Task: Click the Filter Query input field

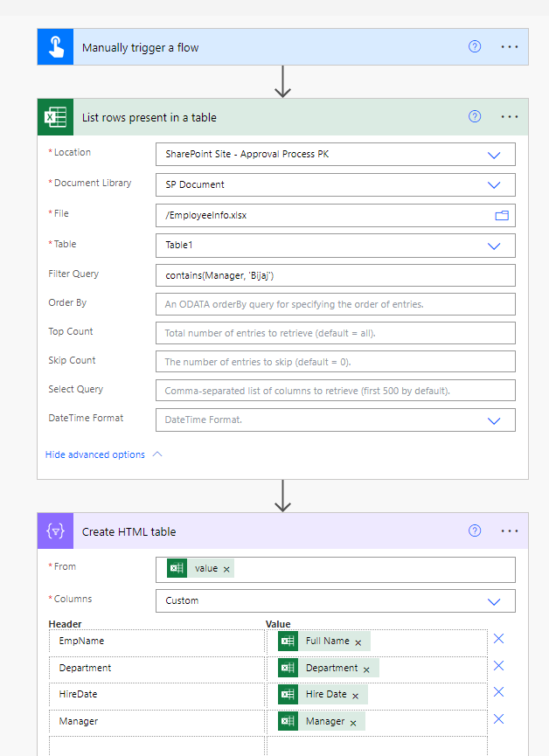Action: pos(335,275)
